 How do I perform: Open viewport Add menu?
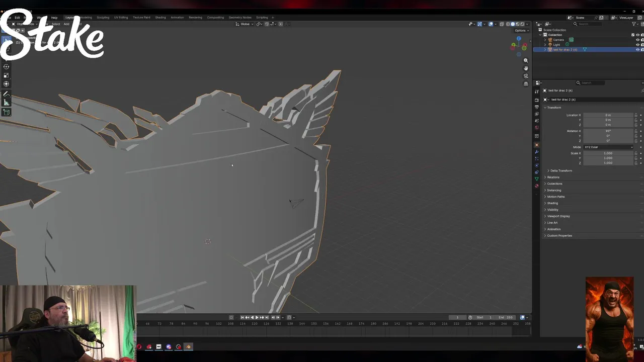point(66,24)
